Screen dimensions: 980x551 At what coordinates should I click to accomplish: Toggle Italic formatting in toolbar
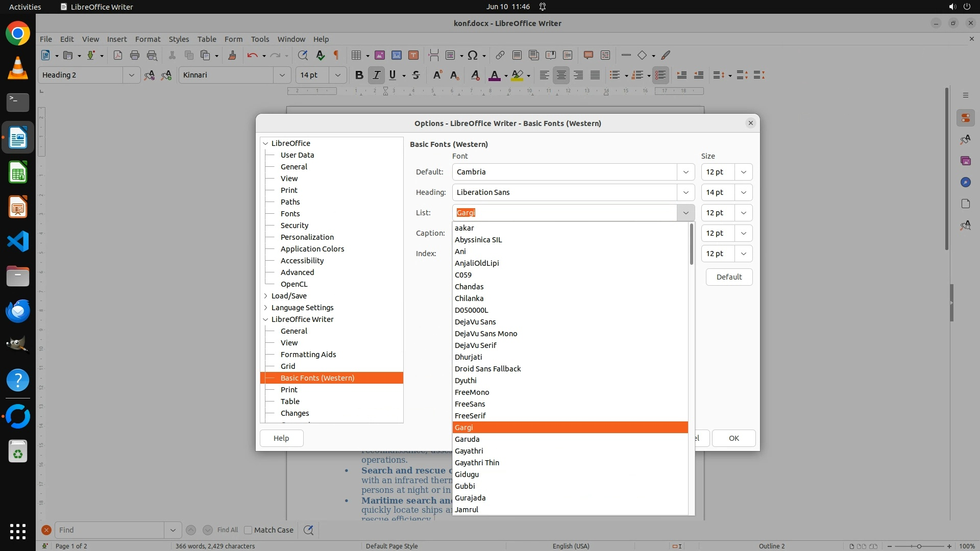tap(376, 76)
